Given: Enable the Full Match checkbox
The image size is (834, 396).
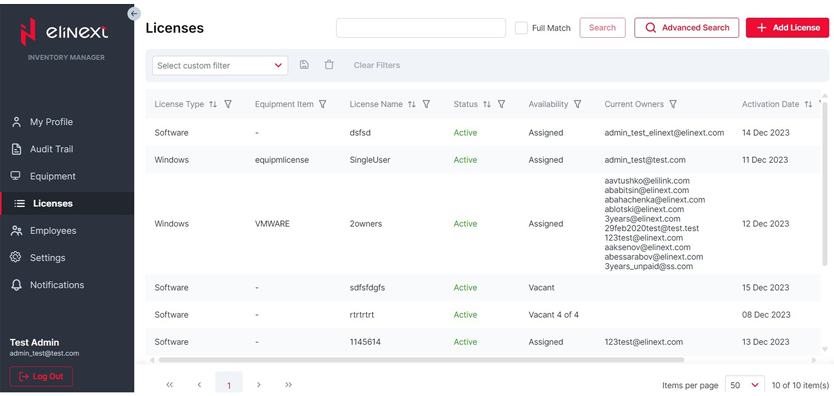Looking at the screenshot, I should point(521,28).
